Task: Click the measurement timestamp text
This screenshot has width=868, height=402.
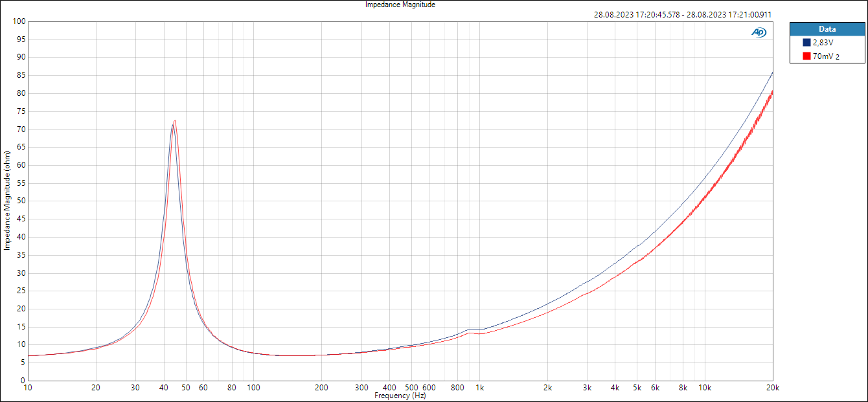Action: 682,14
